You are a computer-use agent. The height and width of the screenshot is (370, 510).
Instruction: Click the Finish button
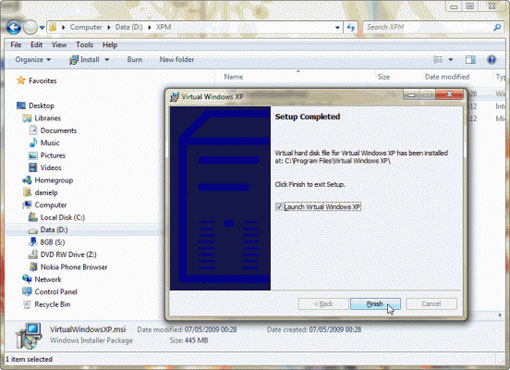tap(375, 304)
